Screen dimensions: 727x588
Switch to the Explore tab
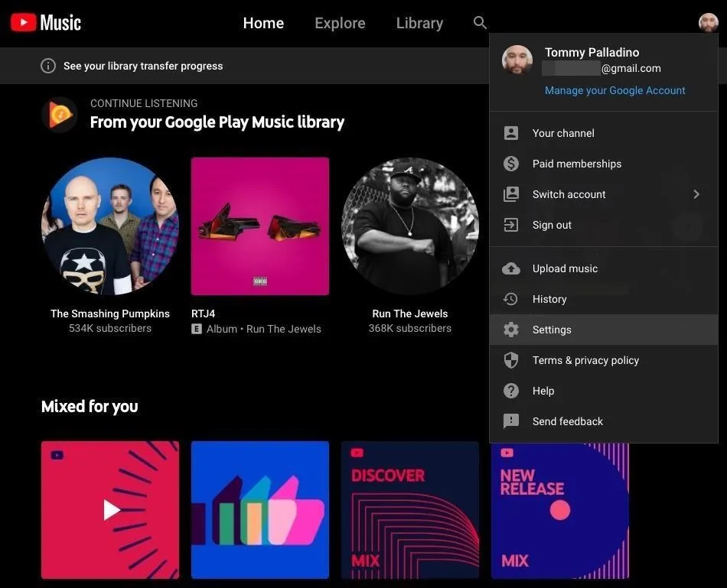(x=340, y=23)
